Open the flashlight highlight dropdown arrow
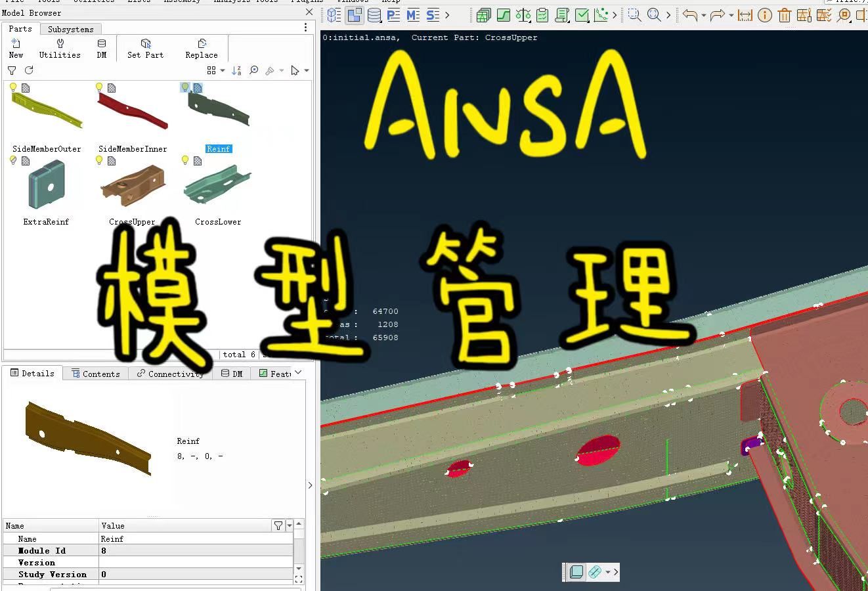868x591 pixels. (282, 71)
